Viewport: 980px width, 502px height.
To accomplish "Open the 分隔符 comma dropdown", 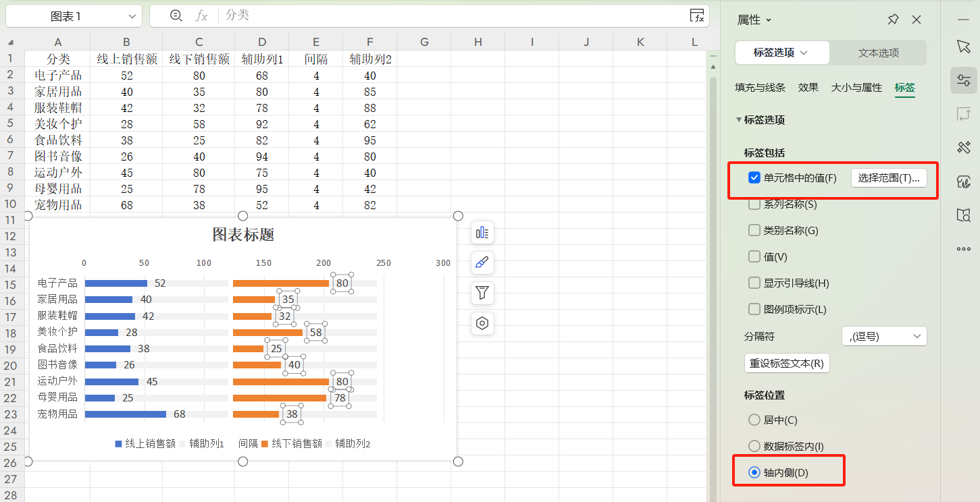I will click(883, 335).
